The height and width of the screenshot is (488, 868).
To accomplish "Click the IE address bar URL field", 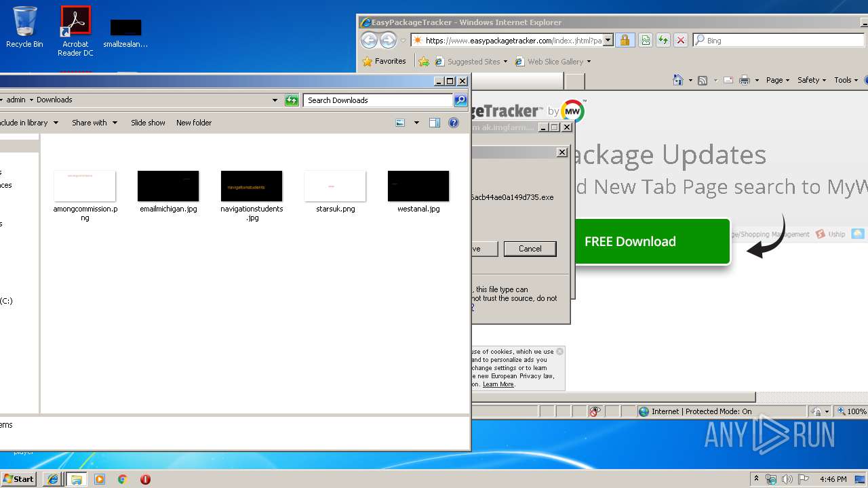I will coord(513,41).
